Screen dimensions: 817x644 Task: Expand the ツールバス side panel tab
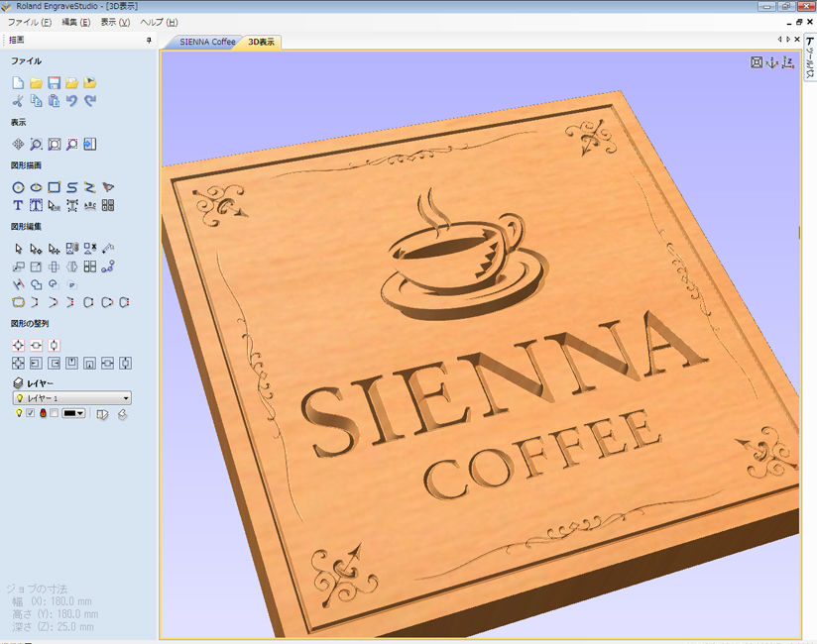(x=810, y=56)
